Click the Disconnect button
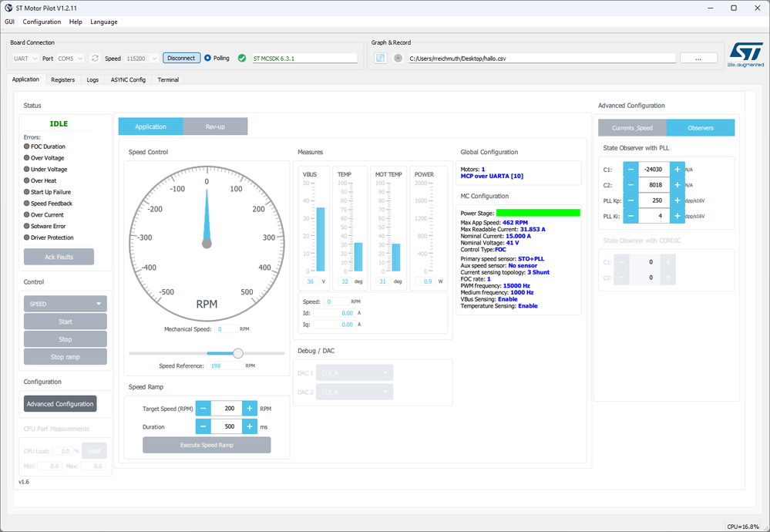The height and width of the screenshot is (532, 770). coord(181,58)
